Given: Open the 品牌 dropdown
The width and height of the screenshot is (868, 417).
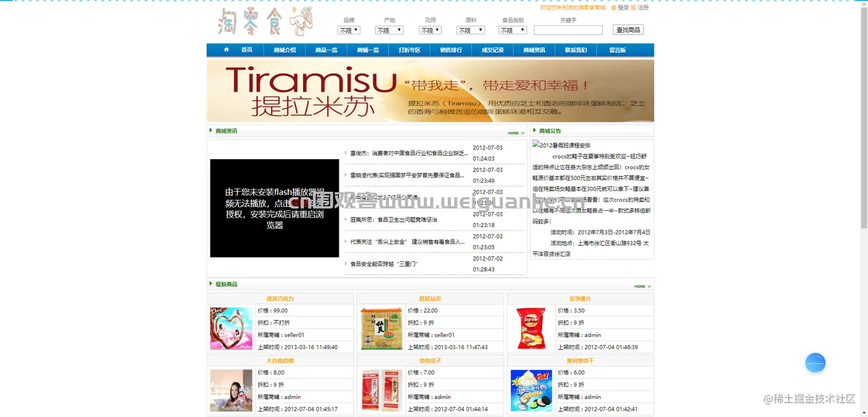Looking at the screenshot, I should point(349,30).
